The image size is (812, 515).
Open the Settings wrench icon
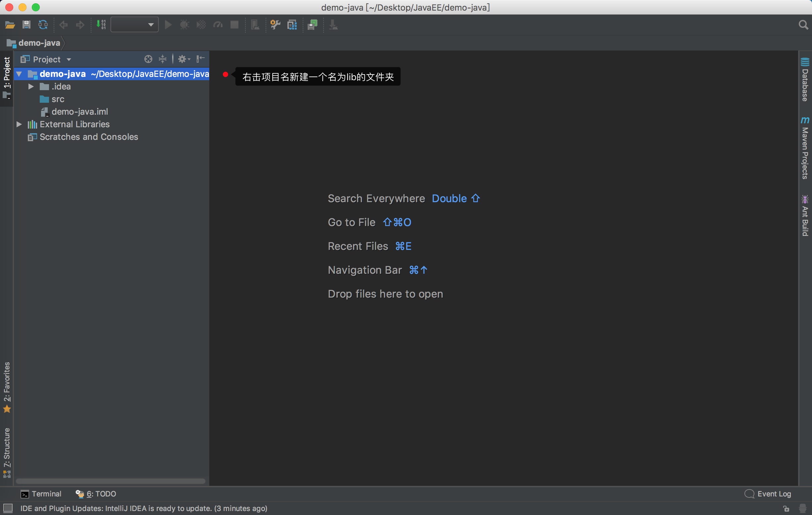point(276,25)
